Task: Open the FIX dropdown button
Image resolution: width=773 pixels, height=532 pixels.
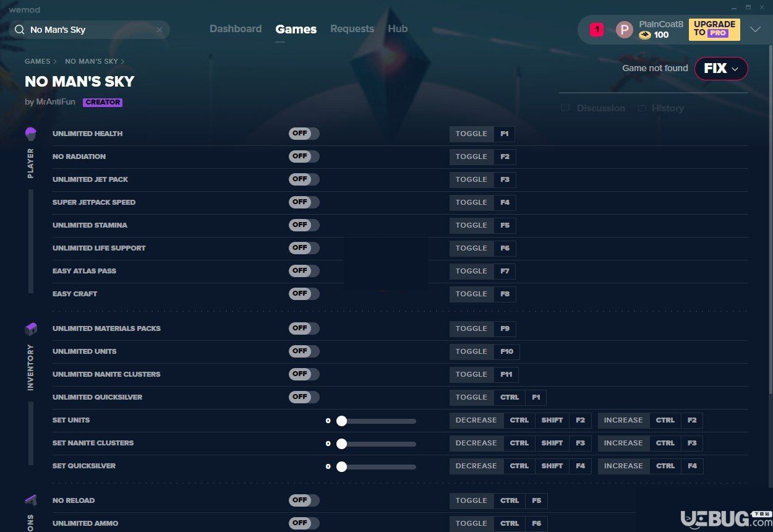Action: click(x=721, y=69)
